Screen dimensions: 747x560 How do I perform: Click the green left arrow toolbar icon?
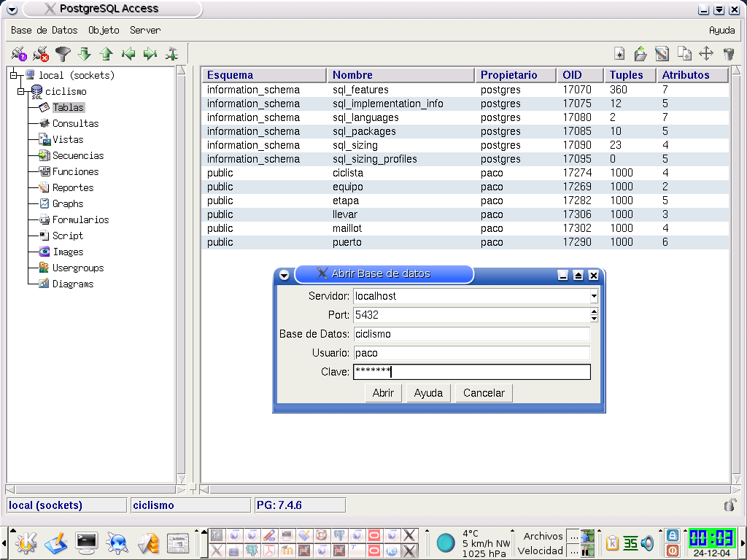point(128,53)
